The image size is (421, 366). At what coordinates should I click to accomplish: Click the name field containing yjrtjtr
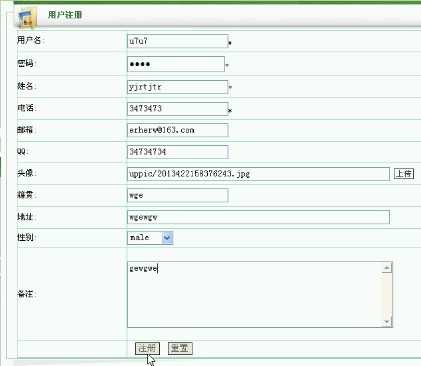[178, 87]
